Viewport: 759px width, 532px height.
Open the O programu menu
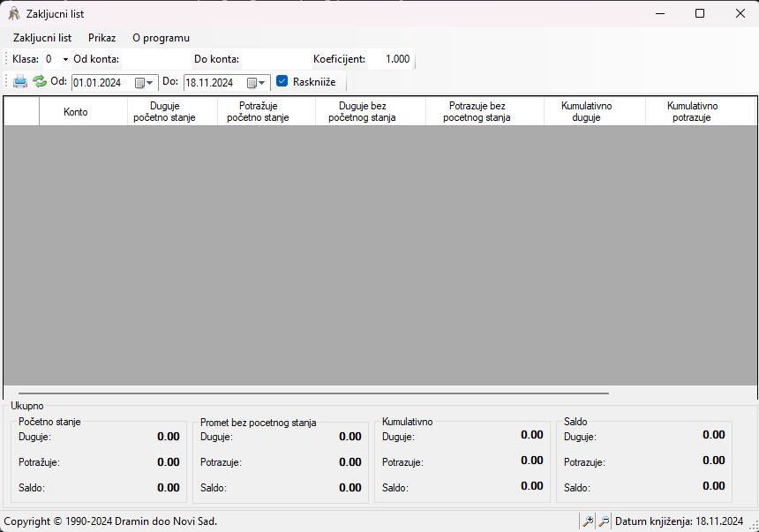[161, 38]
